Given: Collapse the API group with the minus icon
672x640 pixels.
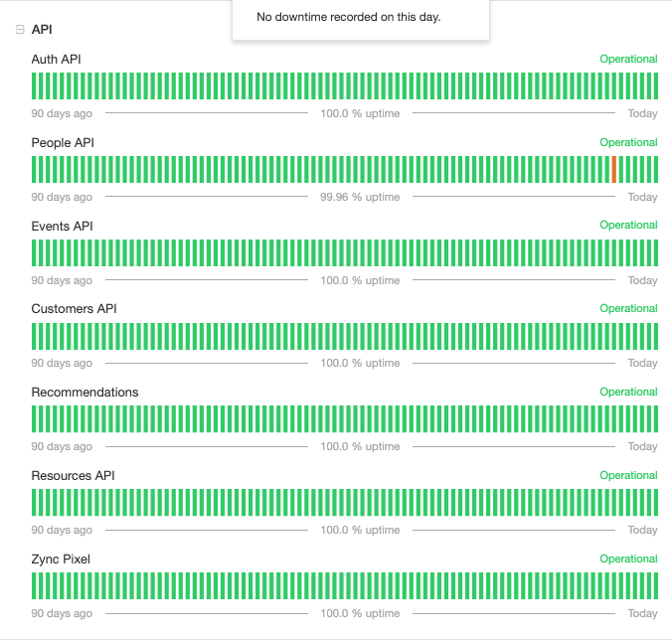Looking at the screenshot, I should pos(20,29).
